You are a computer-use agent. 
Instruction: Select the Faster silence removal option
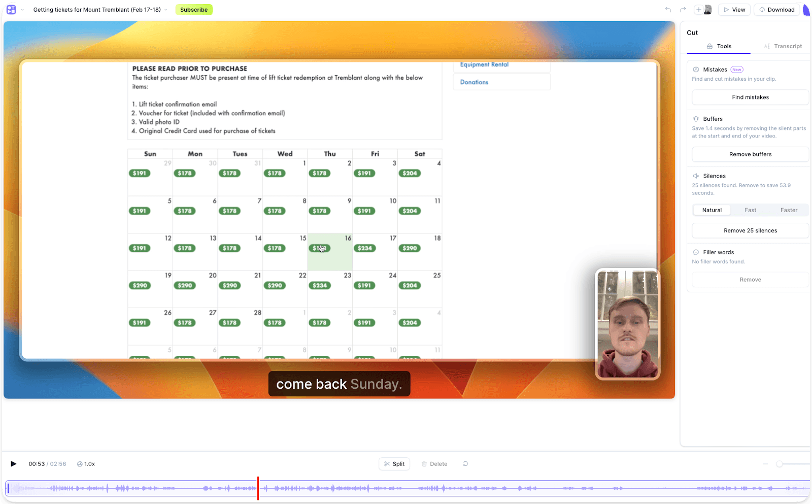pos(789,210)
